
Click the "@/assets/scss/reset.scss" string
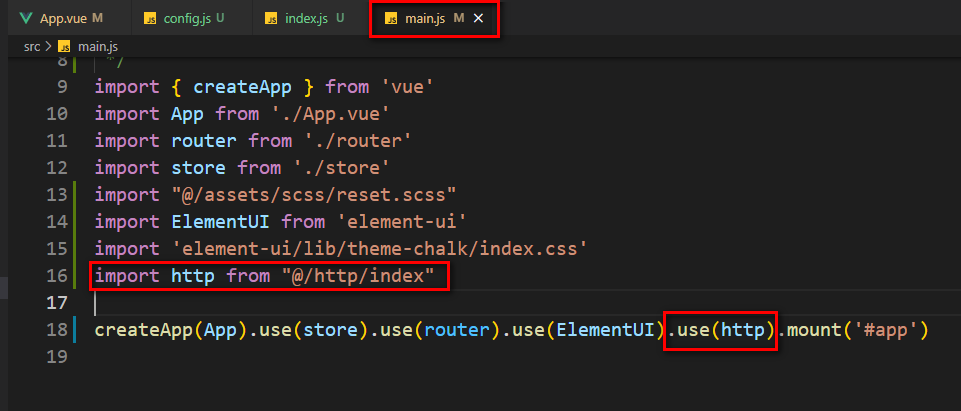pyautogui.click(x=314, y=195)
